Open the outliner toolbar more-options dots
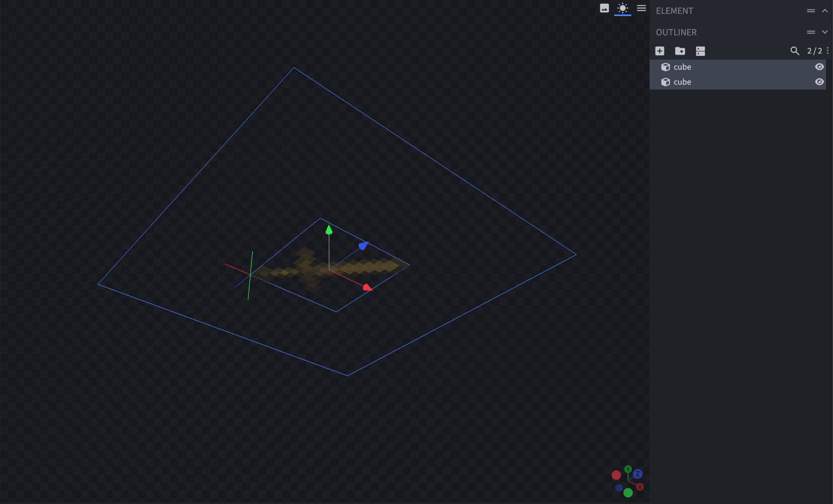The image size is (833, 504). [x=828, y=50]
